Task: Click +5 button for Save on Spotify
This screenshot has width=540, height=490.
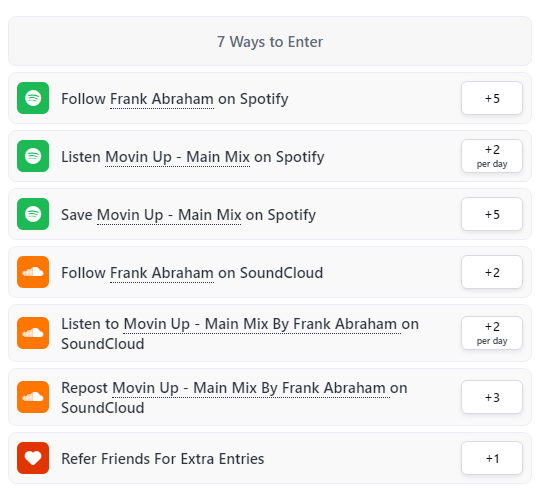Action: 492,214
